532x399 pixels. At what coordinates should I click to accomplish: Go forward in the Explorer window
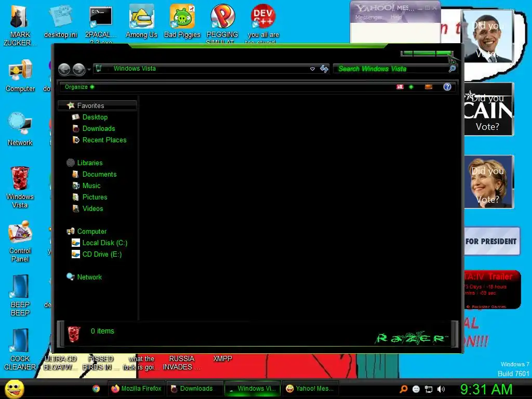[x=79, y=69]
